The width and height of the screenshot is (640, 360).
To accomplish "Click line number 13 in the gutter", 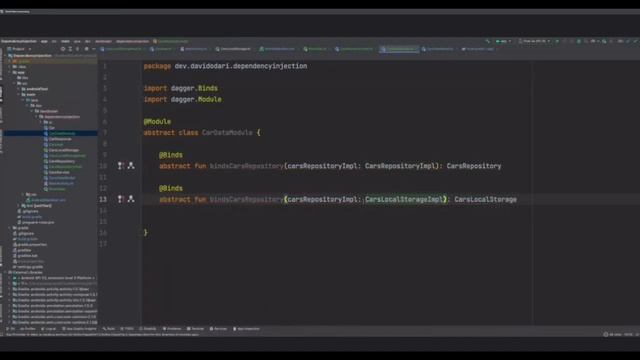I will tap(102, 199).
